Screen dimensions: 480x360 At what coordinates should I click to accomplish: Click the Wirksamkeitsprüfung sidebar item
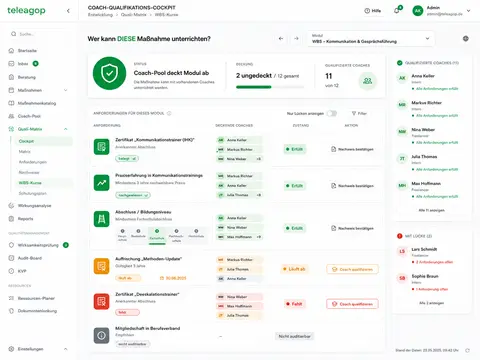(39, 245)
